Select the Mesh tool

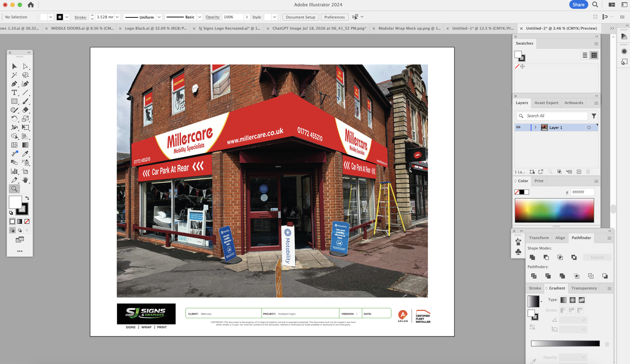click(14, 145)
